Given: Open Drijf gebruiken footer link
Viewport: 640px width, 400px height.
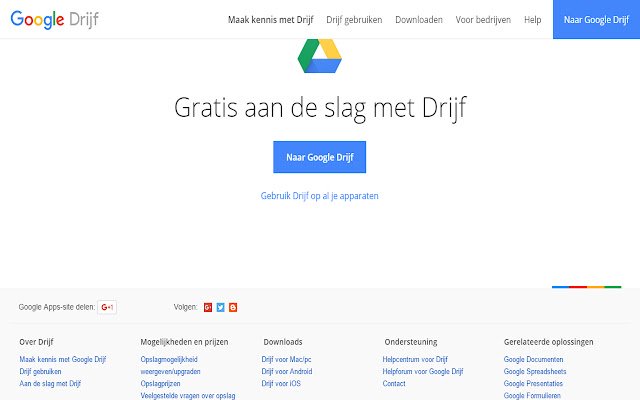Looking at the screenshot, I should pyautogui.click(x=40, y=371).
